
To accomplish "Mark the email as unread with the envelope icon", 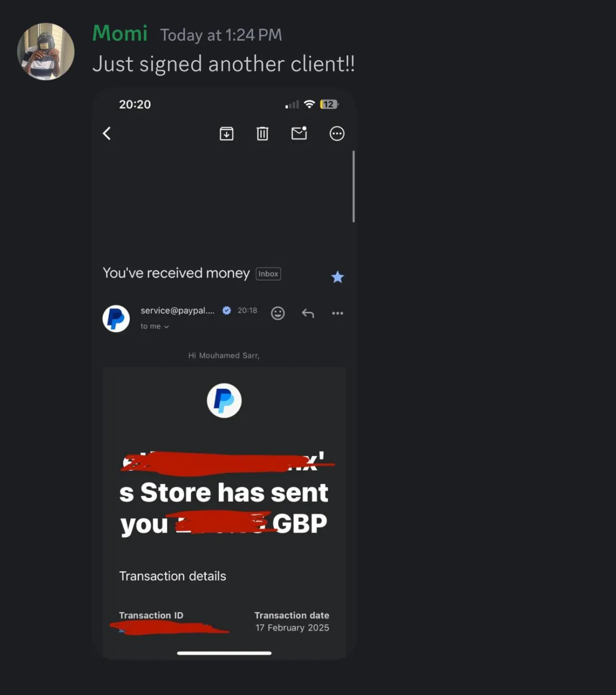I will point(299,133).
